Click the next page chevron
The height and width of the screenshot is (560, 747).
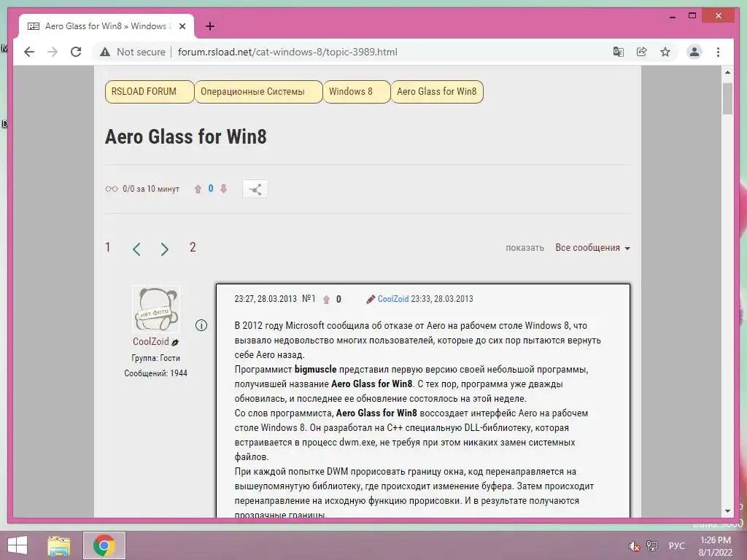click(164, 249)
